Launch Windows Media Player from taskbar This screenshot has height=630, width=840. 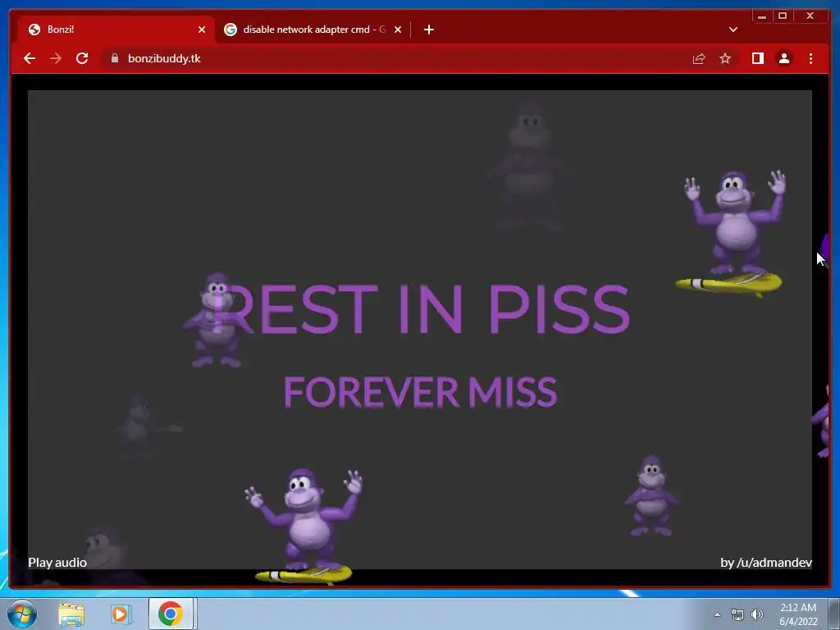[x=121, y=614]
